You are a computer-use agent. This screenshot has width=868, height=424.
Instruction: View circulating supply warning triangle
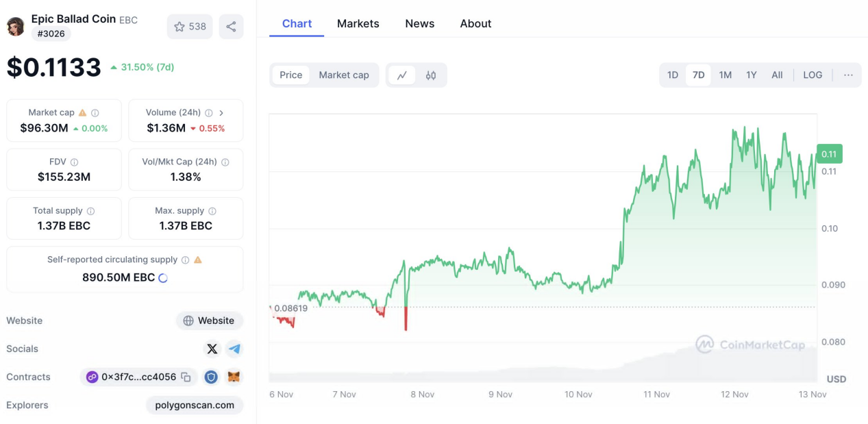pos(198,260)
